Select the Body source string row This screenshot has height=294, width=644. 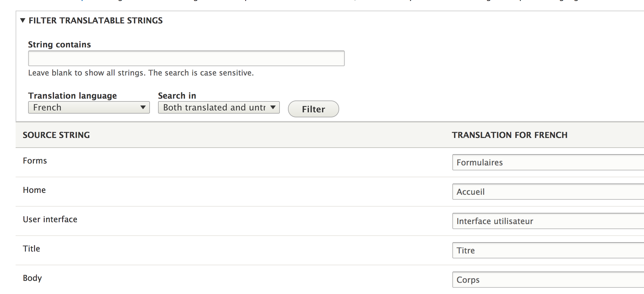point(32,278)
